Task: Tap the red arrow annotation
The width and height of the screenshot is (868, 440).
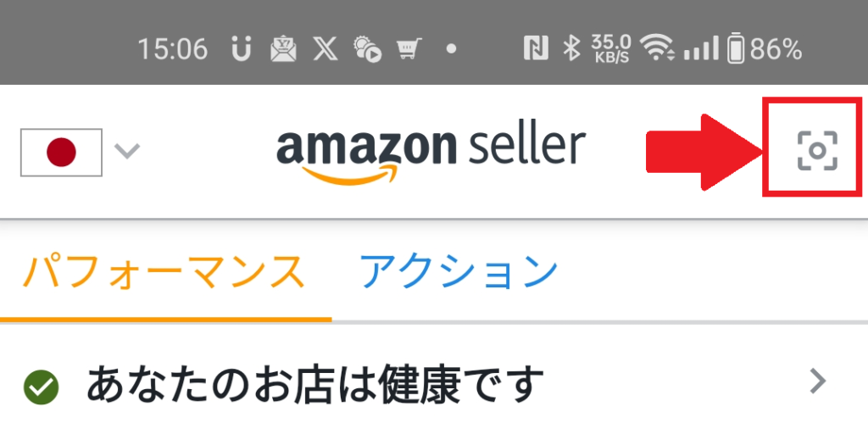Action: 703,152
